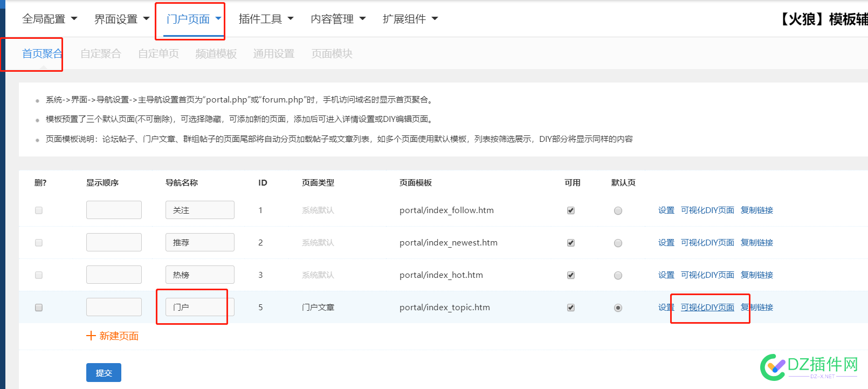The image size is (868, 389).
Task: Click the 导航名称 field containing 推荐
Action: [x=200, y=242]
